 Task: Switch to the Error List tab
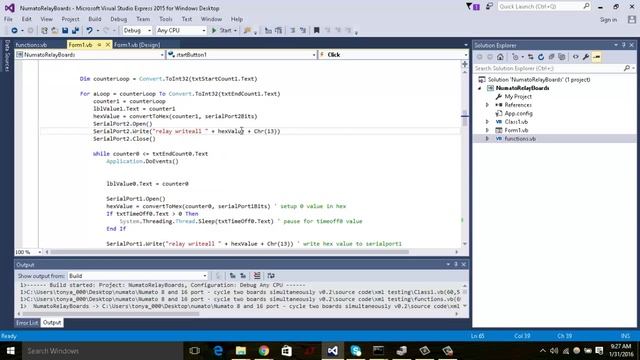27,323
